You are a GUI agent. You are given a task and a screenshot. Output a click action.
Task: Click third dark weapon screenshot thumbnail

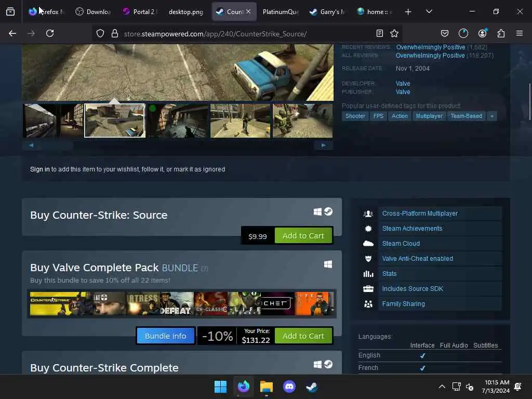click(x=178, y=121)
